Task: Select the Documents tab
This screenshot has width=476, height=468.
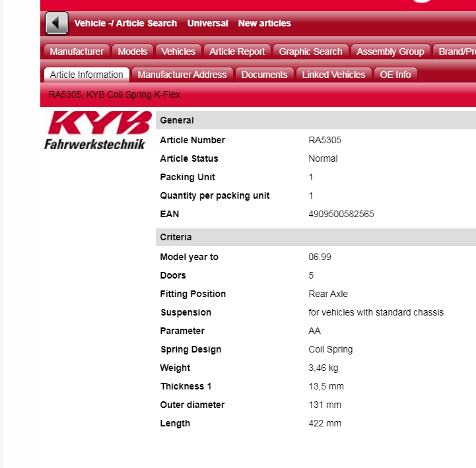Action: [265, 75]
